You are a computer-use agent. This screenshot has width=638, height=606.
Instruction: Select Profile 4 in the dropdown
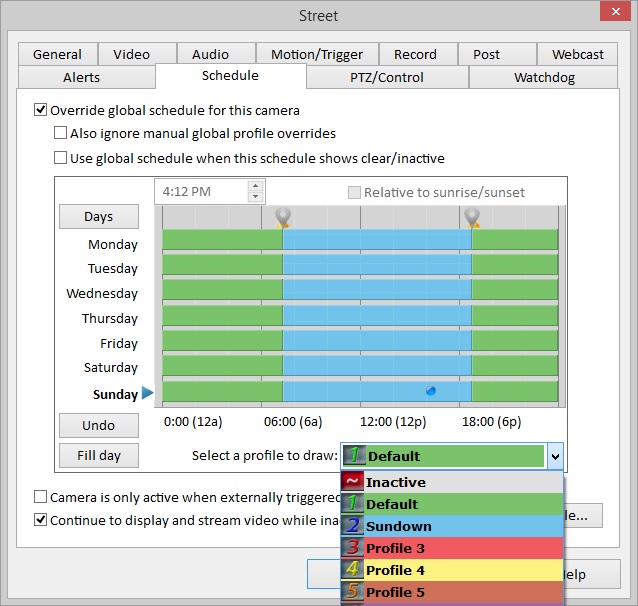click(452, 570)
